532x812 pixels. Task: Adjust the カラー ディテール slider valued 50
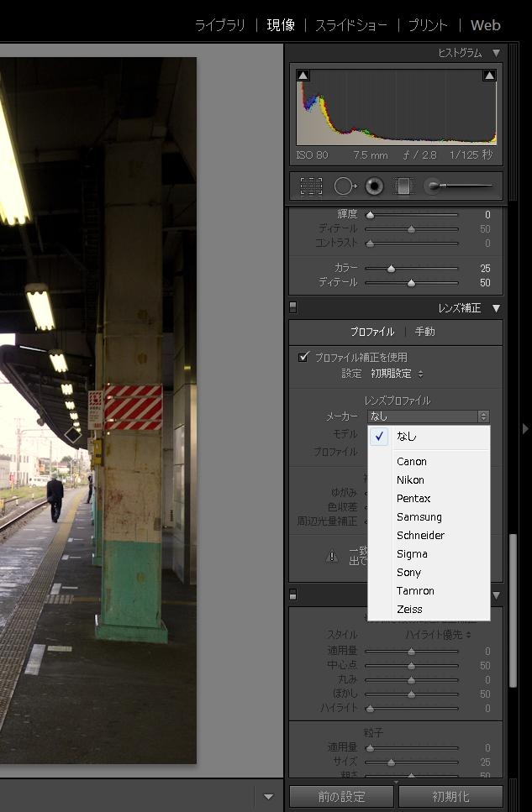(411, 283)
